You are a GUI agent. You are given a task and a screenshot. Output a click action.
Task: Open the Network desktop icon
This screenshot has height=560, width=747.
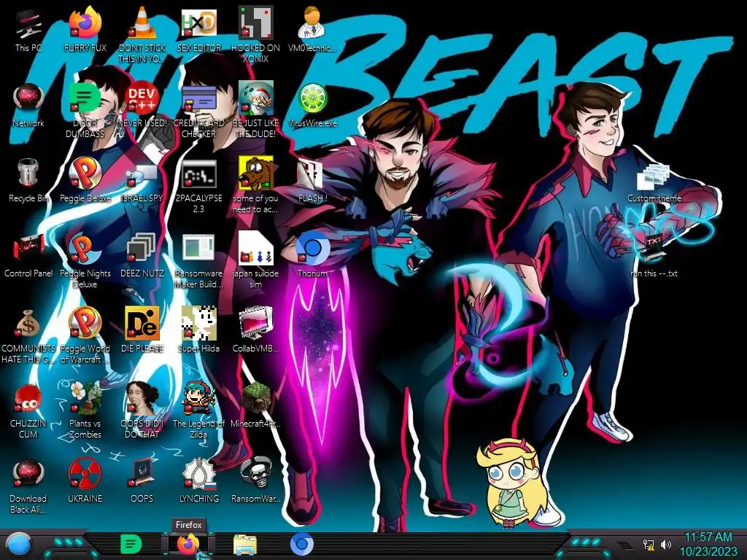[28, 98]
